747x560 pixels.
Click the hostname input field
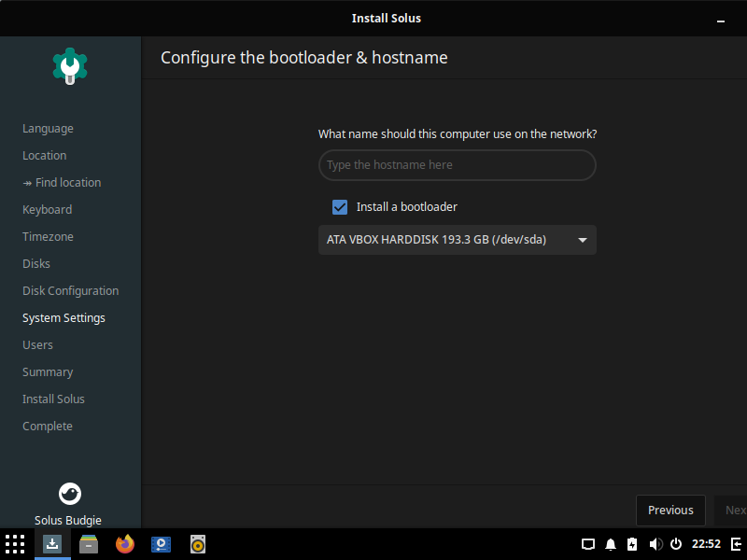click(458, 165)
